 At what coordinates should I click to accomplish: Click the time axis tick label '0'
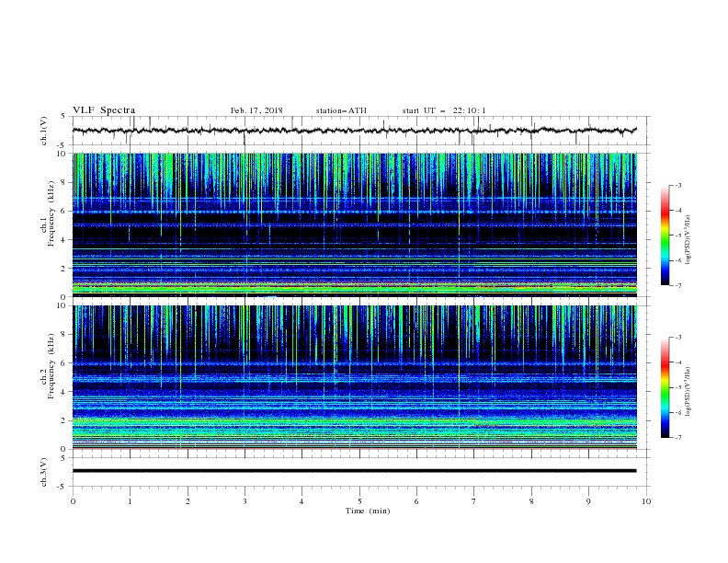click(73, 501)
